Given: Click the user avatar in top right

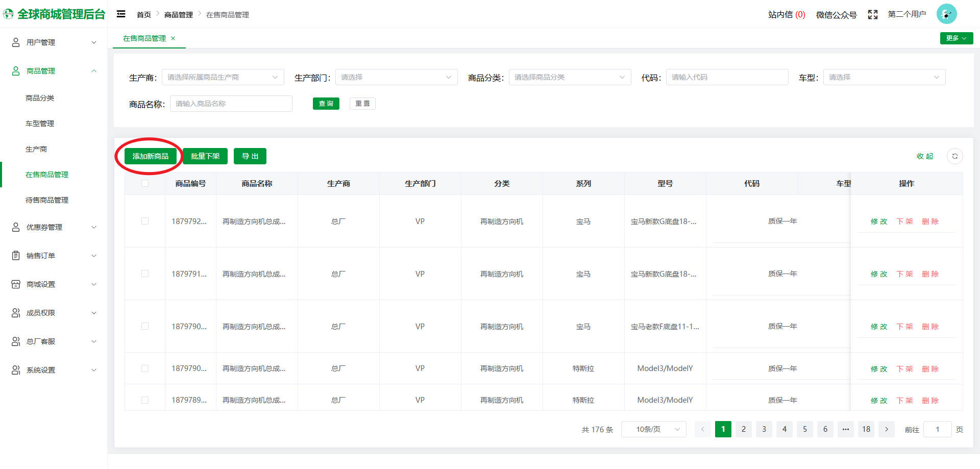Looking at the screenshot, I should click(x=946, y=14).
